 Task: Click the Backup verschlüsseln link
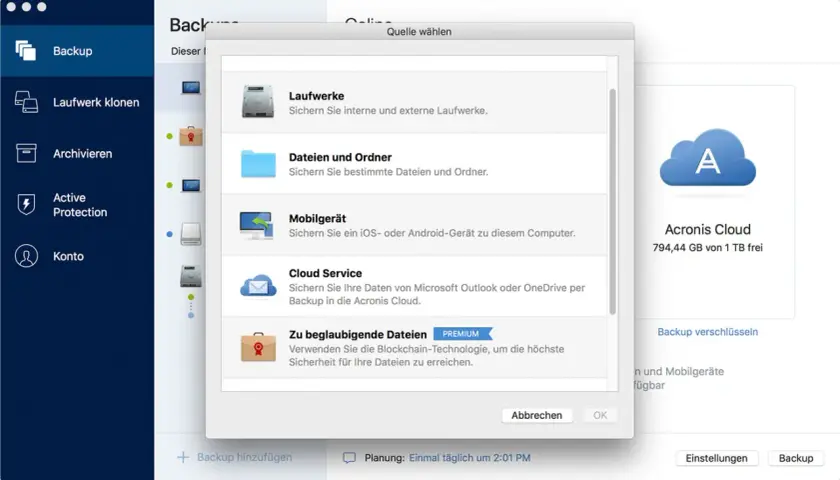coord(708,332)
